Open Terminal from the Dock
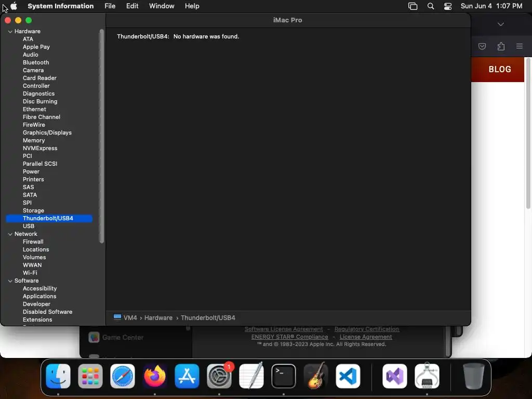The height and width of the screenshot is (399, 532). click(x=284, y=376)
